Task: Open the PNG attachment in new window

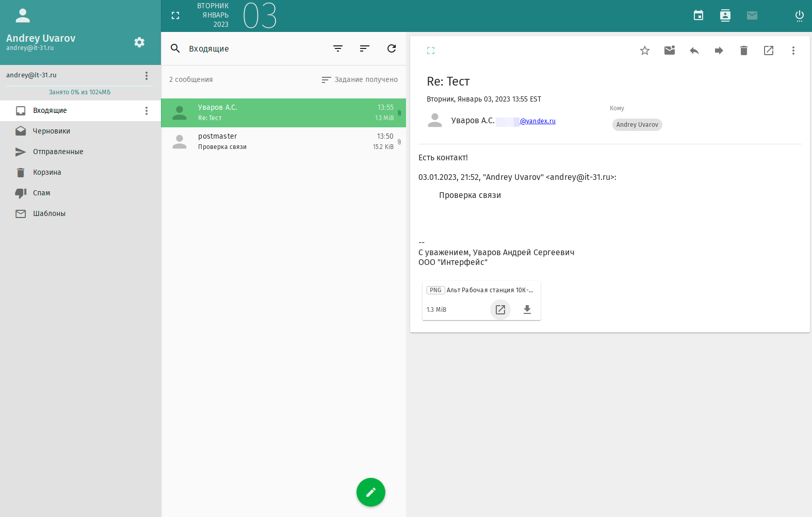Action: (500, 310)
